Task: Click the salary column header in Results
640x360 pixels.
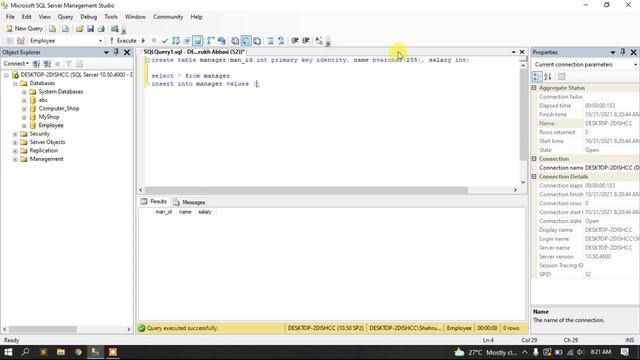Action: click(x=205, y=212)
